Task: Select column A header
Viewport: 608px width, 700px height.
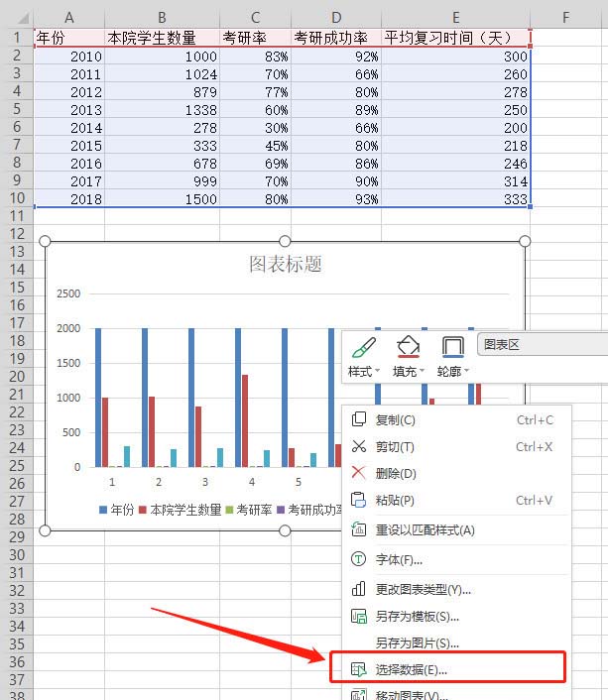Action: point(68,18)
